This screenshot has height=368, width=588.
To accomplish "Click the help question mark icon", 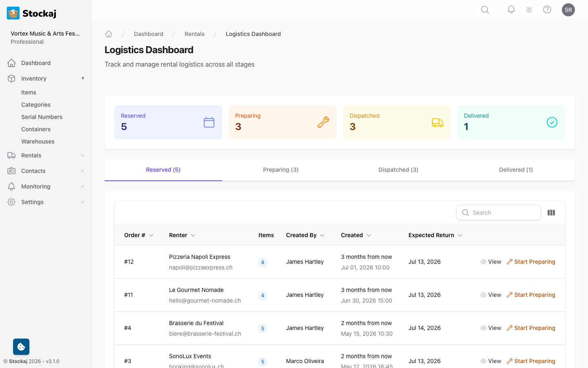I will (x=547, y=9).
